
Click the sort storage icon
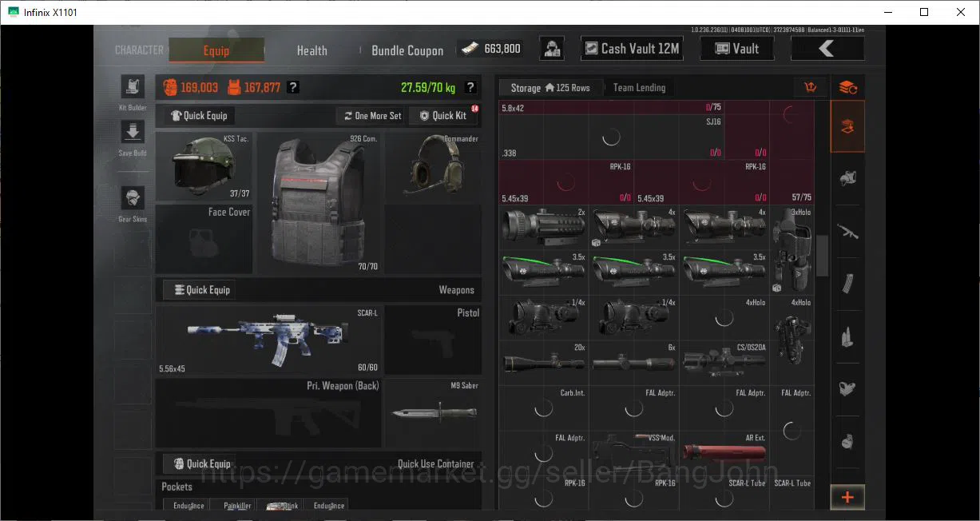click(x=811, y=87)
